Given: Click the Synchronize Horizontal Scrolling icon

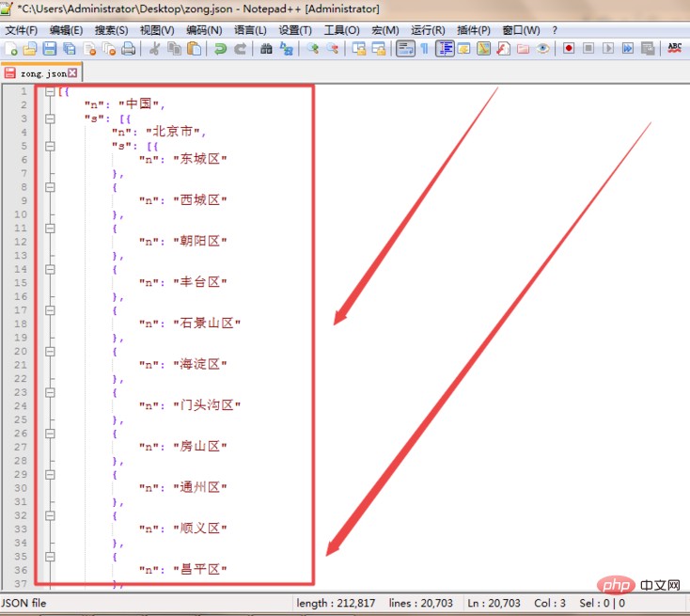Looking at the screenshot, I should [x=379, y=49].
